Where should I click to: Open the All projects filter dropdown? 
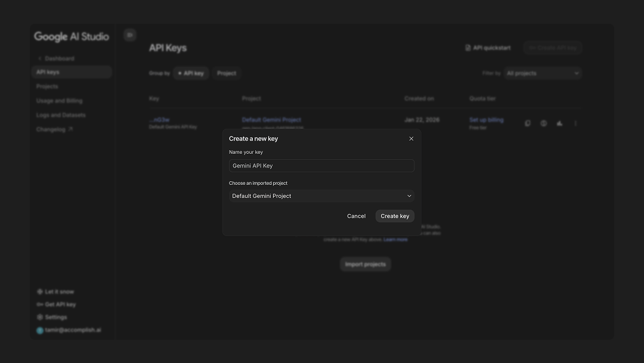coord(543,73)
